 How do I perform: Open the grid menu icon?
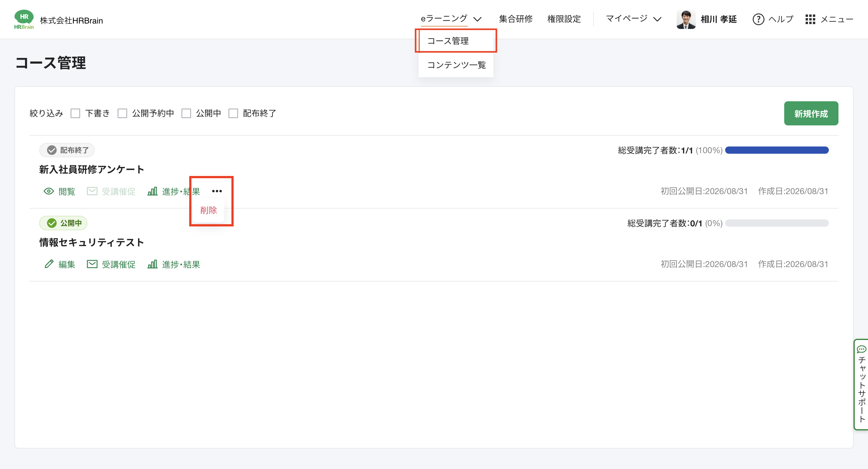click(x=810, y=19)
